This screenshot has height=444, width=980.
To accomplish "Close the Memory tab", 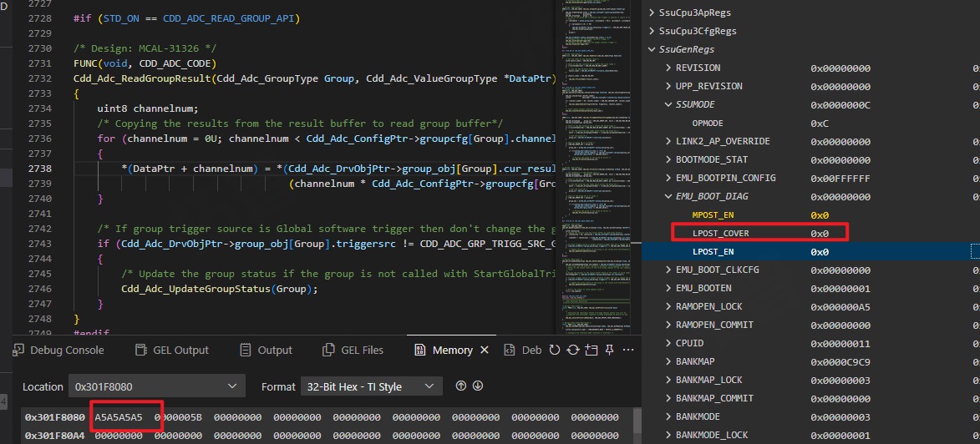I will [x=485, y=351].
